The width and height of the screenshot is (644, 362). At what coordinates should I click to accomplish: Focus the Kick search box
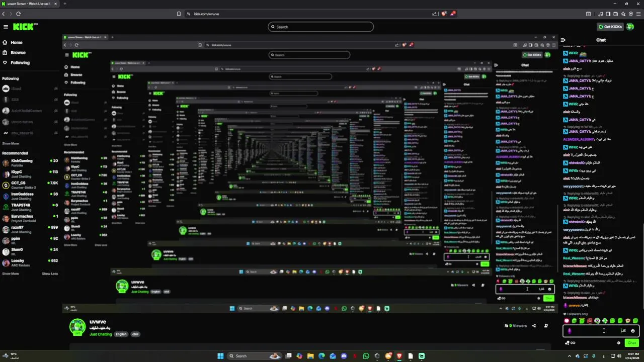(x=321, y=27)
